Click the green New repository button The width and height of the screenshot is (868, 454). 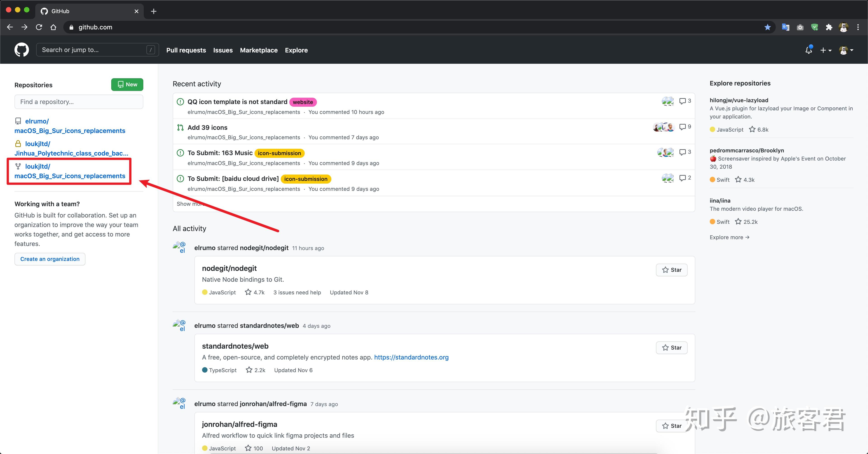(x=127, y=85)
